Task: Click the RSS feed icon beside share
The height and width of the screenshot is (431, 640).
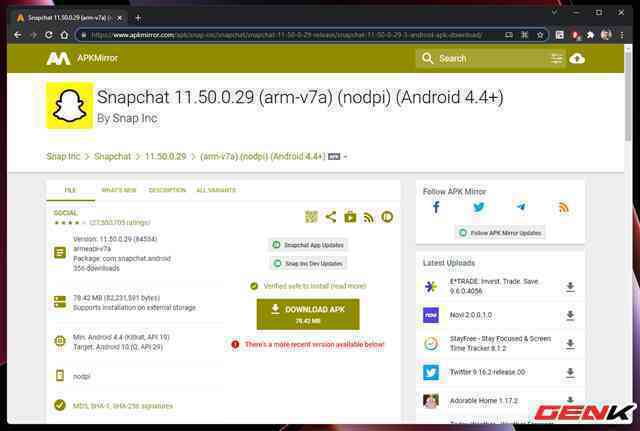Action: (x=369, y=217)
